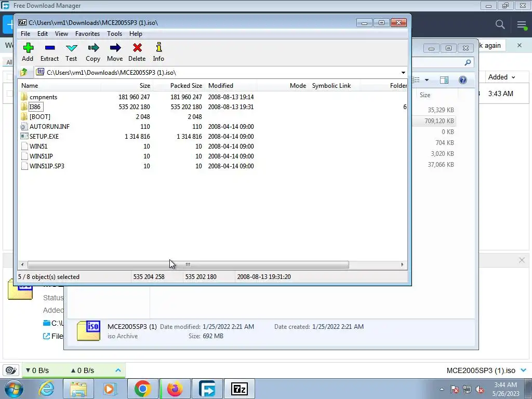
Task: Sort by Packed Size column header
Action: (179, 86)
